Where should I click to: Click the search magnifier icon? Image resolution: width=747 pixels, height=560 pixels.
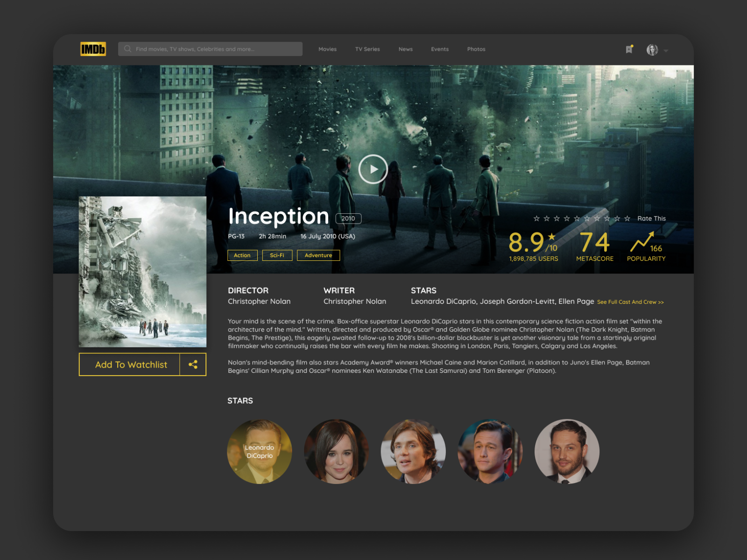tap(127, 49)
